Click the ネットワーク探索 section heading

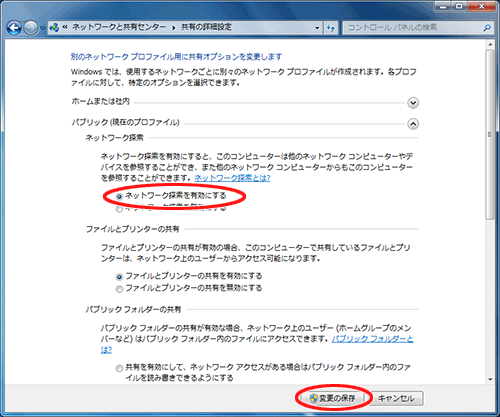115,138
